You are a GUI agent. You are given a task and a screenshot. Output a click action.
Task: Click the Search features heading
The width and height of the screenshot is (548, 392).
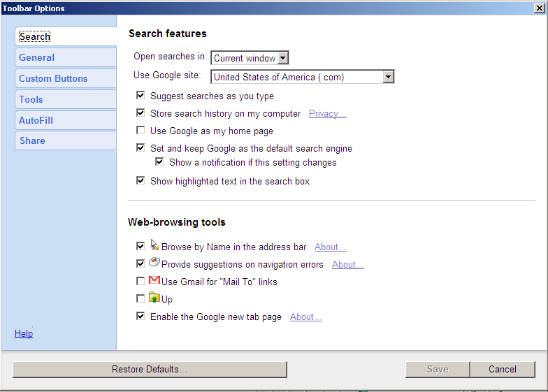tap(168, 34)
